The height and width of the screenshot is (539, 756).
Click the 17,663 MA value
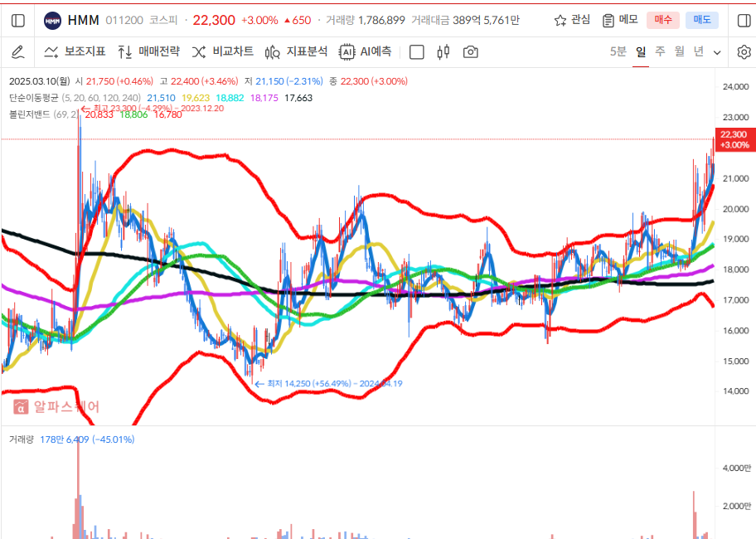[x=298, y=98]
